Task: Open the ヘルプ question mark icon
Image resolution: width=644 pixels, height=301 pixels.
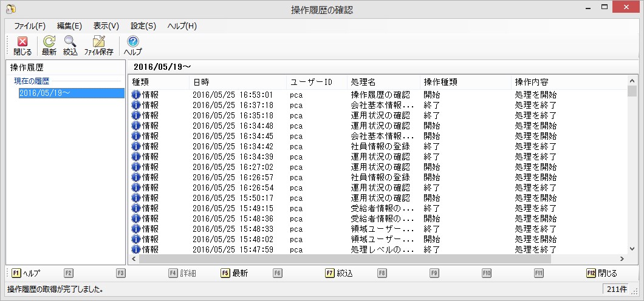Action: coord(133,42)
